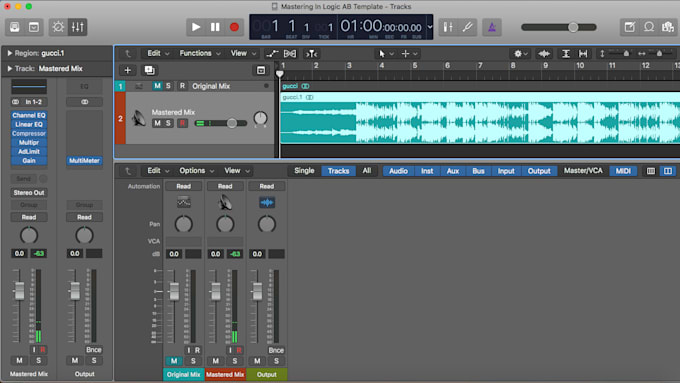Image resolution: width=680 pixels, height=383 pixels.
Task: Toggle Flex mode icon in Tracks toolbar
Action: click(x=290, y=53)
